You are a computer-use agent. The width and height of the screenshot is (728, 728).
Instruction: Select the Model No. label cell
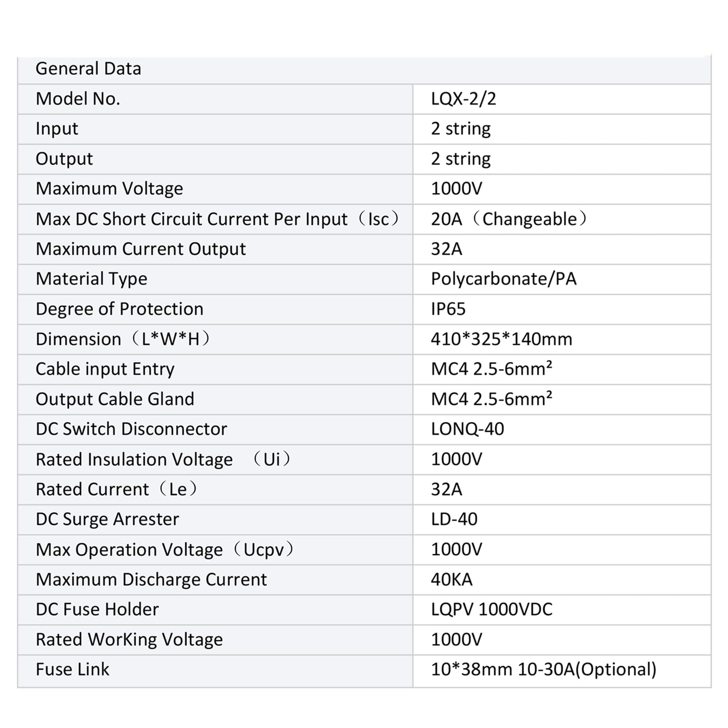[78, 99]
